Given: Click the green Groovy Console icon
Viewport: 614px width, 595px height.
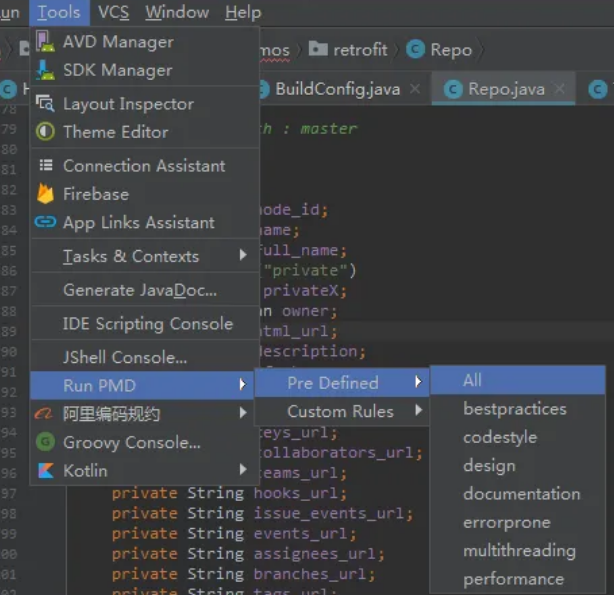Looking at the screenshot, I should [45, 442].
